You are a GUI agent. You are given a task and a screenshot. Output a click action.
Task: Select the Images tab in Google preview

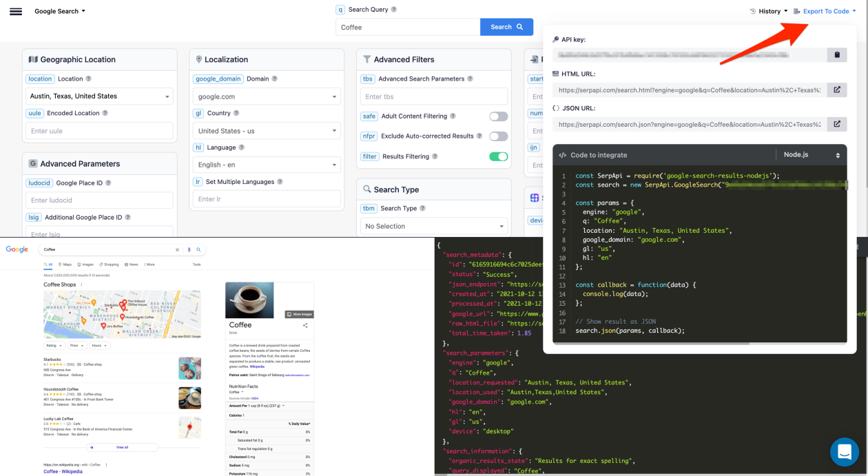(x=86, y=265)
